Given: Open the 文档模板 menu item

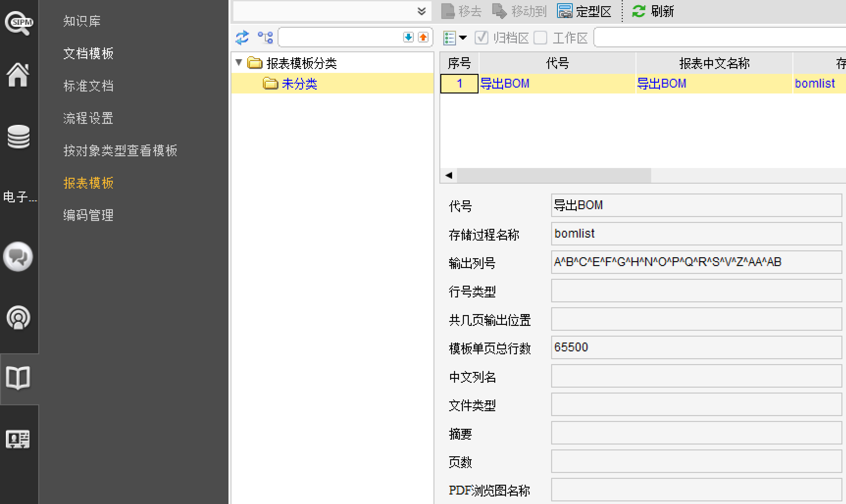Looking at the screenshot, I should [88, 53].
